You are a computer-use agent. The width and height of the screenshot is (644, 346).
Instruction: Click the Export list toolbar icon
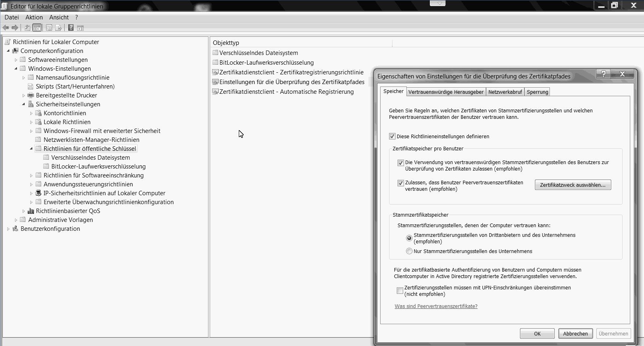point(59,28)
